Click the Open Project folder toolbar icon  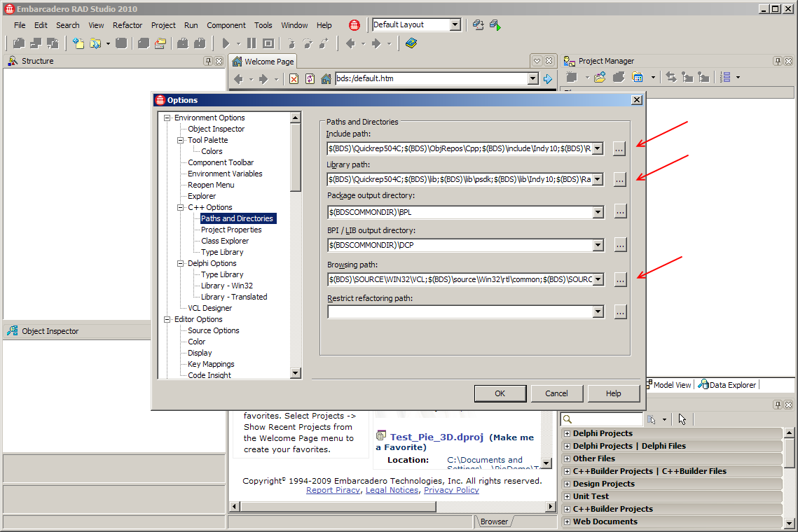[x=95, y=43]
